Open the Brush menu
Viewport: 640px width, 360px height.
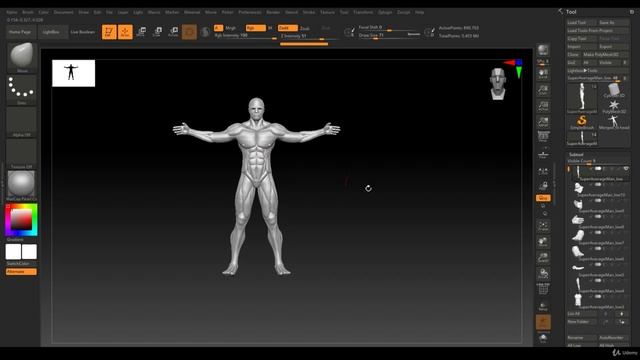(x=28, y=12)
